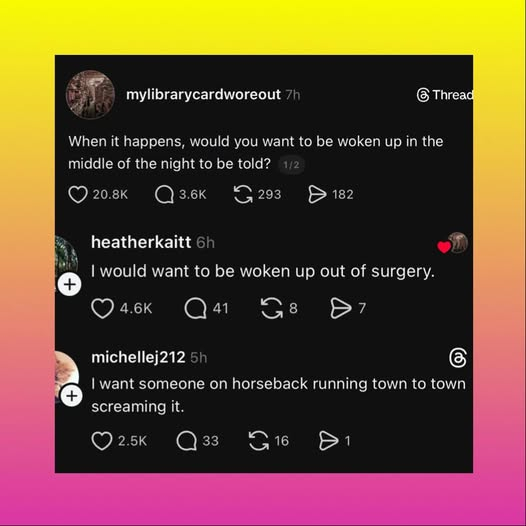Screen dimensions: 526x526
Task: Follow michellej212 using the plus badge
Action: [x=71, y=396]
